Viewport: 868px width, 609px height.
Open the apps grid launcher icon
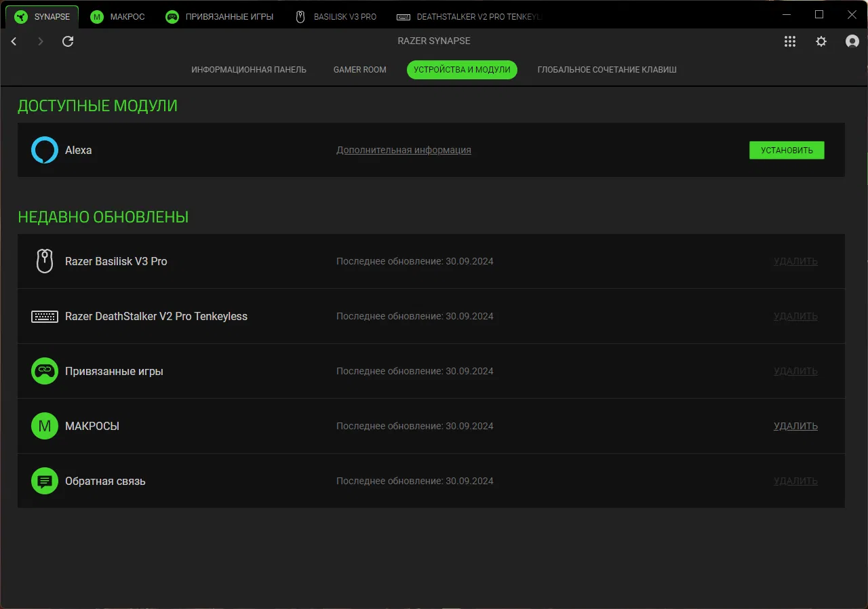[790, 41]
